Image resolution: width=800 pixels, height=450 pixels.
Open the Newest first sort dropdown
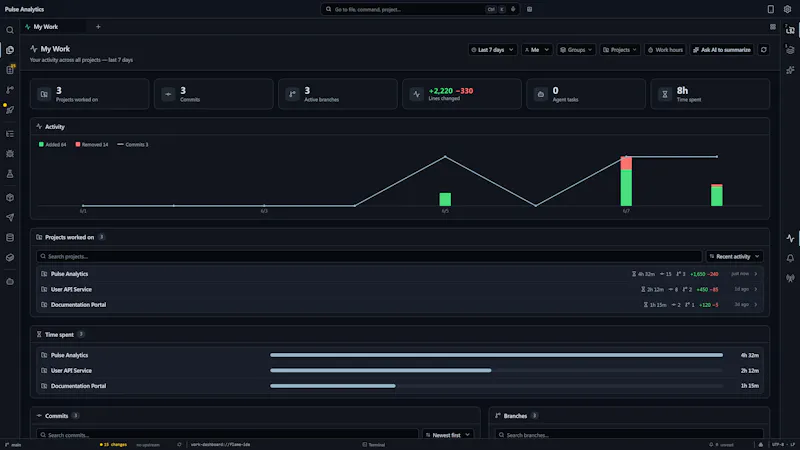(x=448, y=435)
